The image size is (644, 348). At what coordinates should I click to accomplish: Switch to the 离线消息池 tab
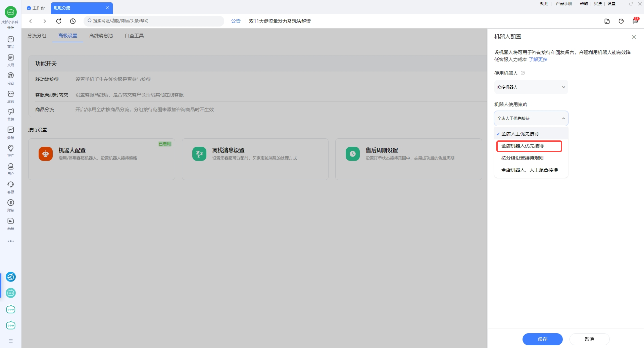pyautogui.click(x=101, y=36)
